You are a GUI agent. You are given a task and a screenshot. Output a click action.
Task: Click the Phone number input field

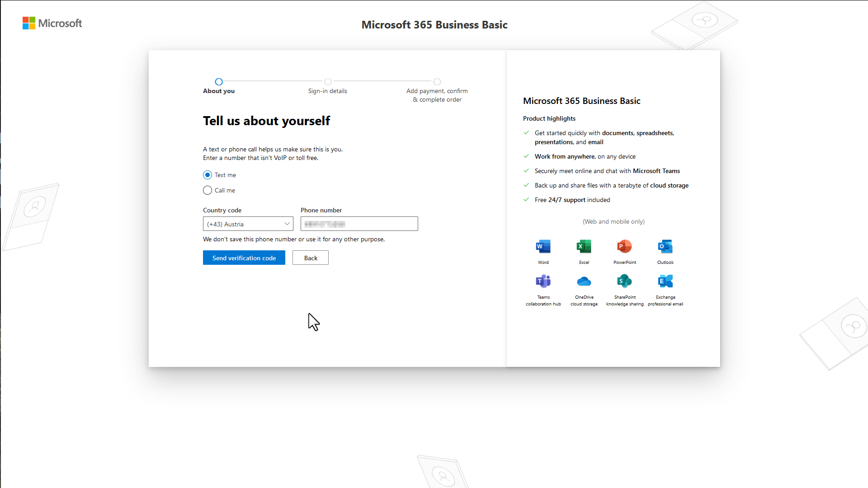[x=359, y=224]
